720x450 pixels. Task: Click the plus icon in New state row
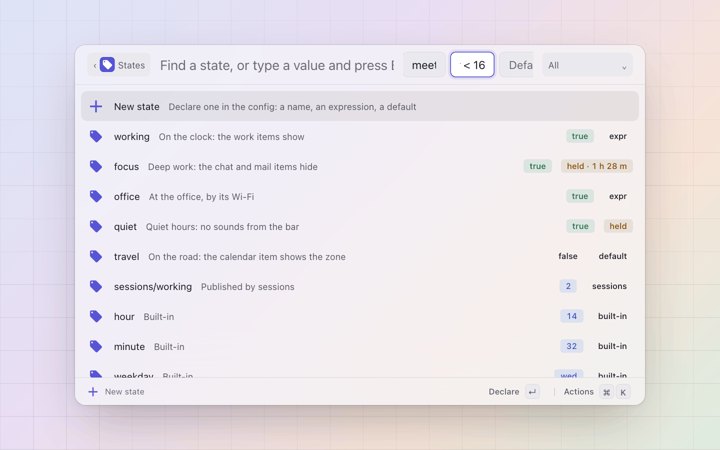click(x=96, y=107)
